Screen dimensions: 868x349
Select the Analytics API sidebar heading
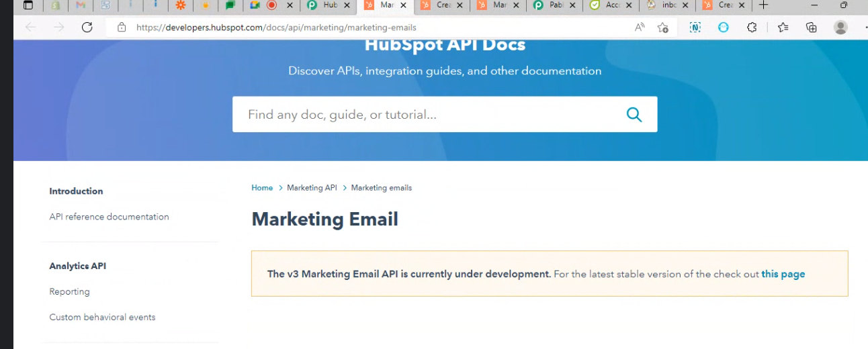pos(77,266)
